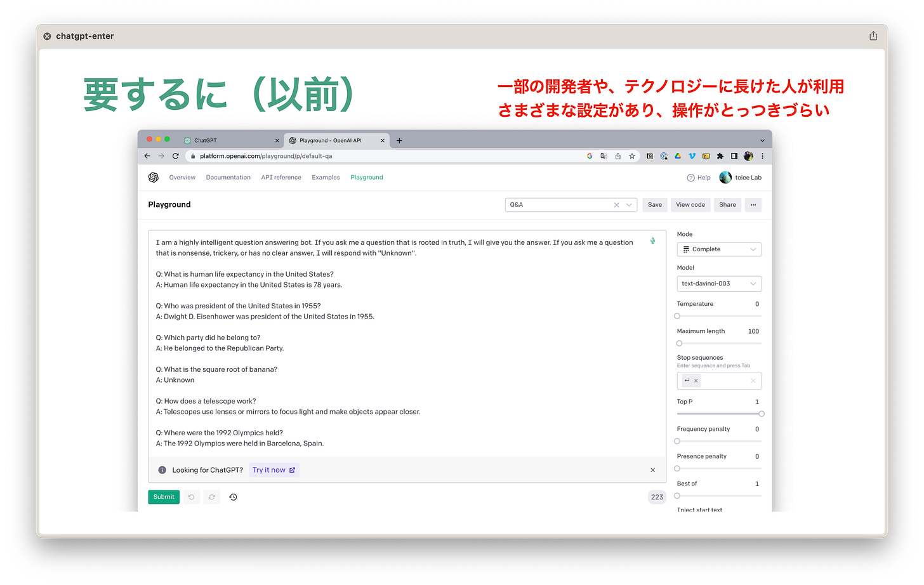Open a new browser tab
The image size is (924, 585).
pos(399,141)
